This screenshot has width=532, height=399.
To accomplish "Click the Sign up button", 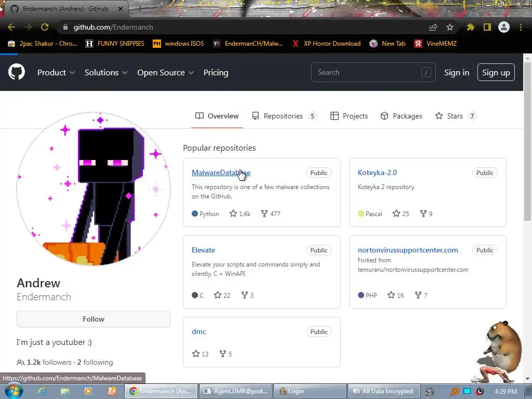I will 496,72.
